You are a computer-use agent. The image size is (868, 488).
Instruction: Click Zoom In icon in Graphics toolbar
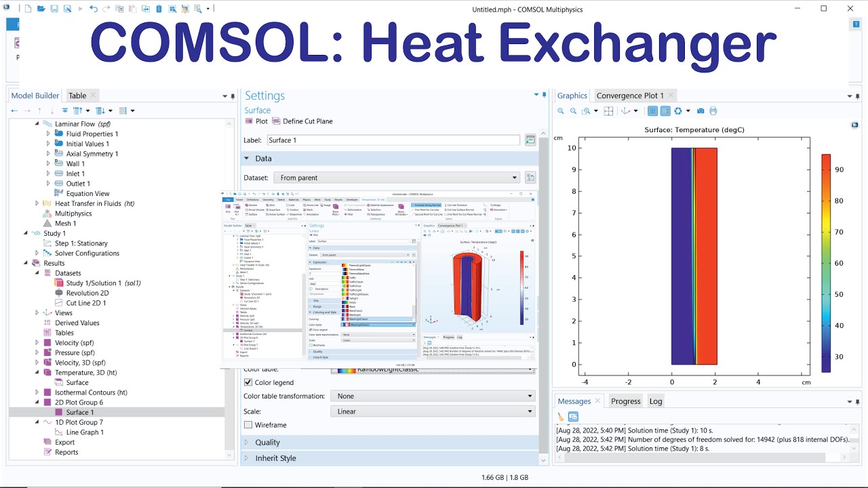[561, 111]
